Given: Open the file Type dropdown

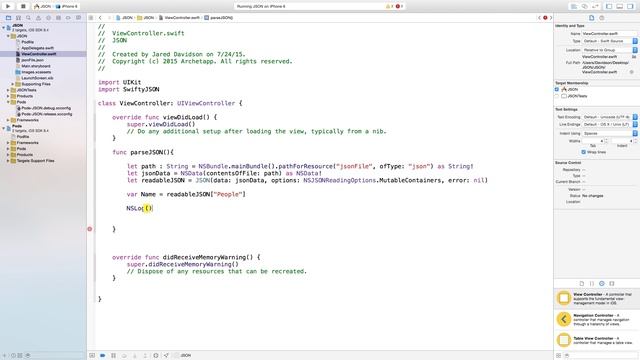Looking at the screenshot, I should tap(610, 41).
